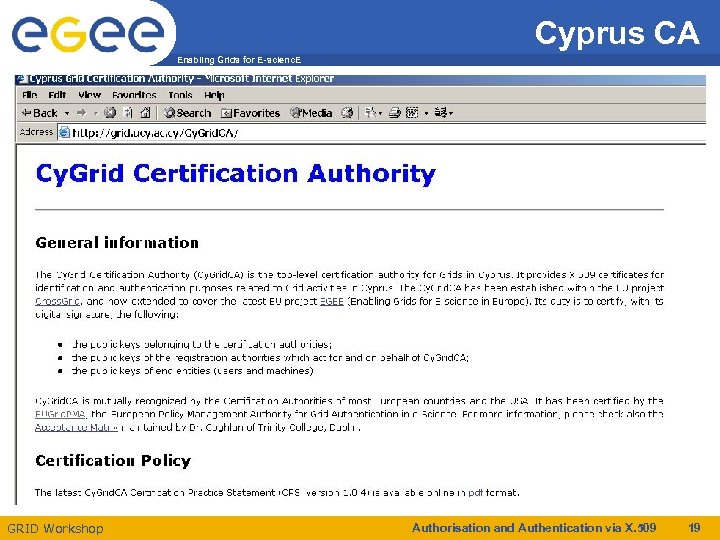The height and width of the screenshot is (540, 720).
Task: Open the Edit menu
Action: (57, 95)
